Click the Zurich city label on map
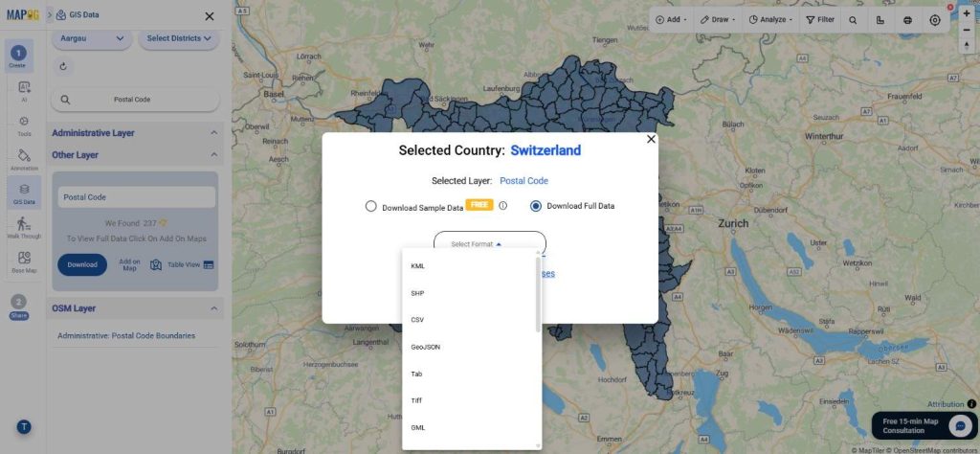The width and height of the screenshot is (980, 454). (733, 223)
